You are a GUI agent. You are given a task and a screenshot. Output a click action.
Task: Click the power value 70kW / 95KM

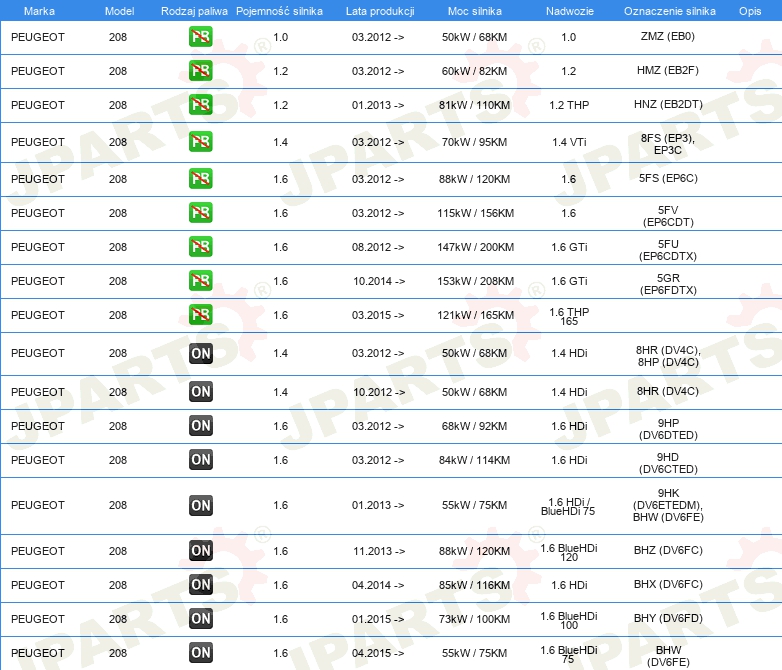(x=474, y=142)
